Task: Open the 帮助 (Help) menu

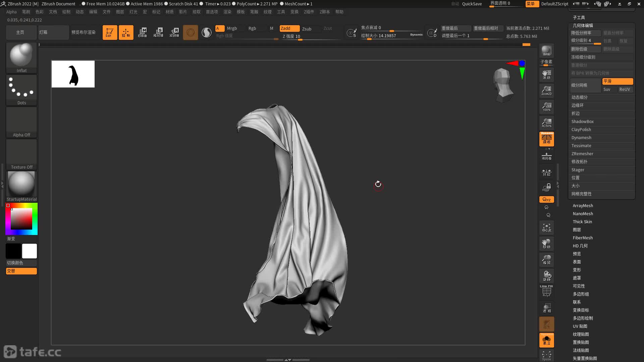Action: click(339, 12)
